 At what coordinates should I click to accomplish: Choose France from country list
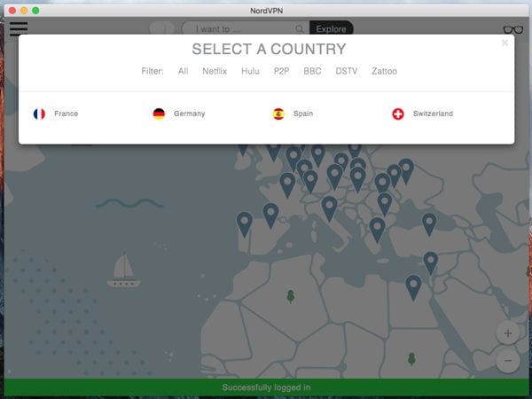click(66, 113)
